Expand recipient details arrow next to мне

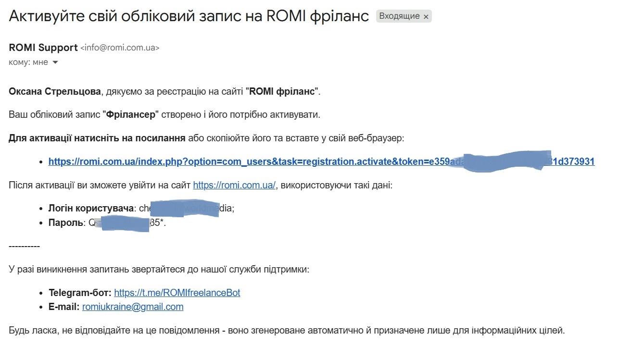(x=55, y=62)
